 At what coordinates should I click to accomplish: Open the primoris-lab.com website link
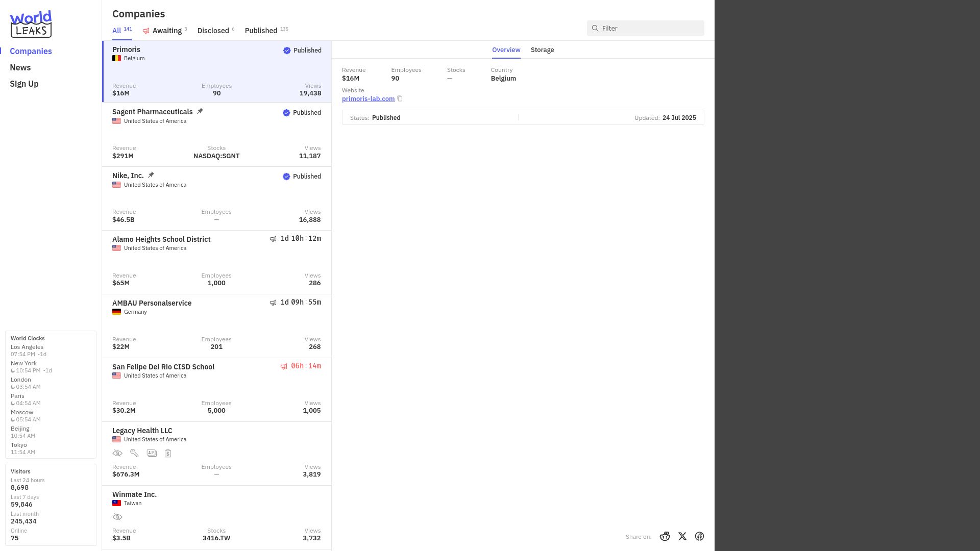[x=368, y=99]
